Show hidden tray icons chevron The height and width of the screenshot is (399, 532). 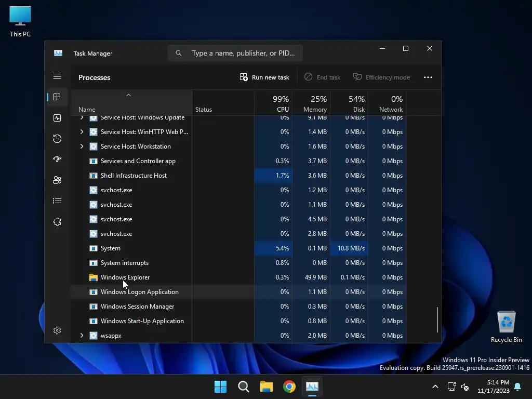click(435, 387)
